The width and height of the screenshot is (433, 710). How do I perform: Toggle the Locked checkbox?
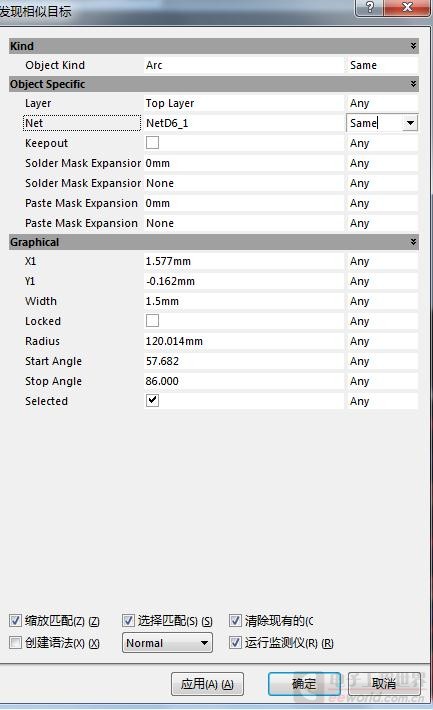pos(153,321)
